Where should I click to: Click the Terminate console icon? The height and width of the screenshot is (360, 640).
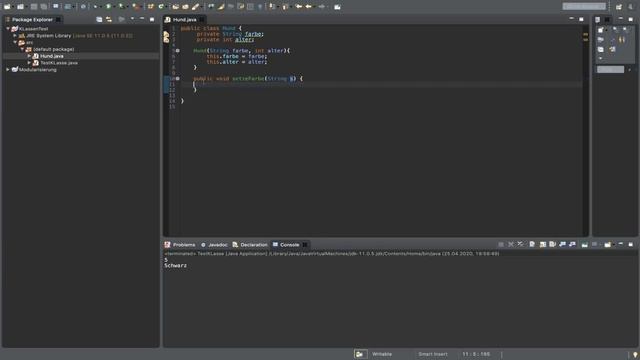click(x=501, y=244)
